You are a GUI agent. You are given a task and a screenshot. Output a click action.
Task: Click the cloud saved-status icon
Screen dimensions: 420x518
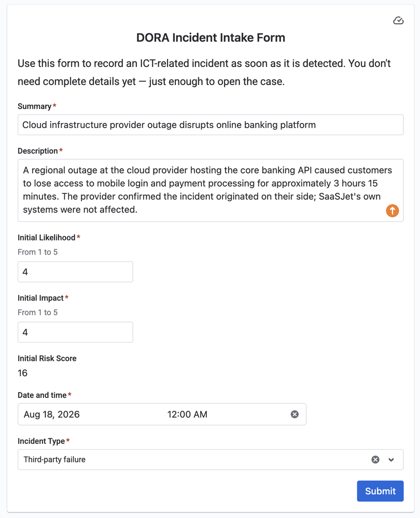coord(398,21)
